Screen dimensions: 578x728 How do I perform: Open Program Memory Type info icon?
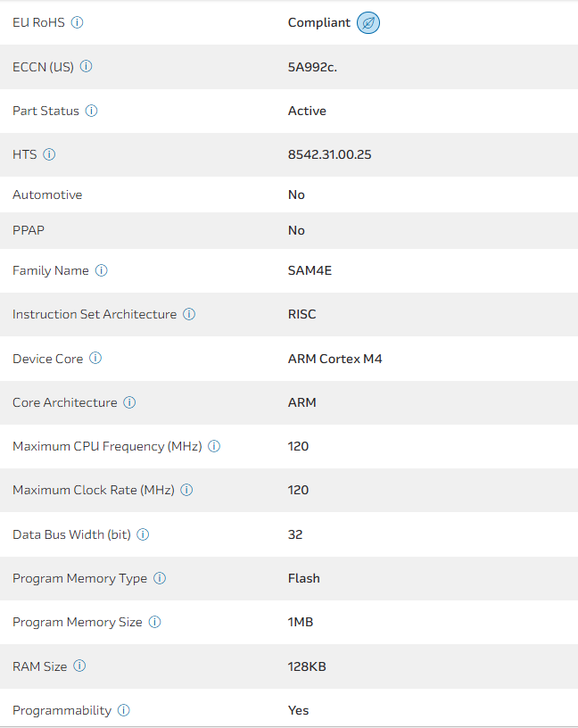(160, 578)
